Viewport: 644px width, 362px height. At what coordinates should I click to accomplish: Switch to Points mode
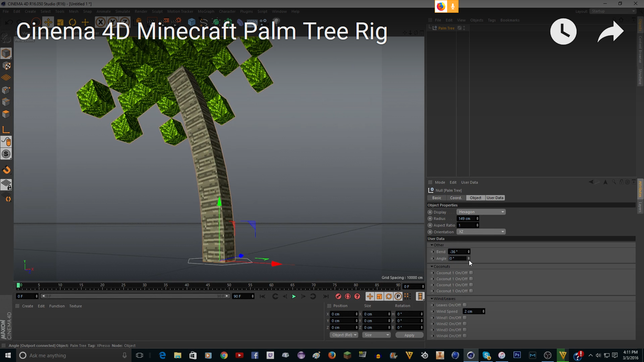point(6,90)
